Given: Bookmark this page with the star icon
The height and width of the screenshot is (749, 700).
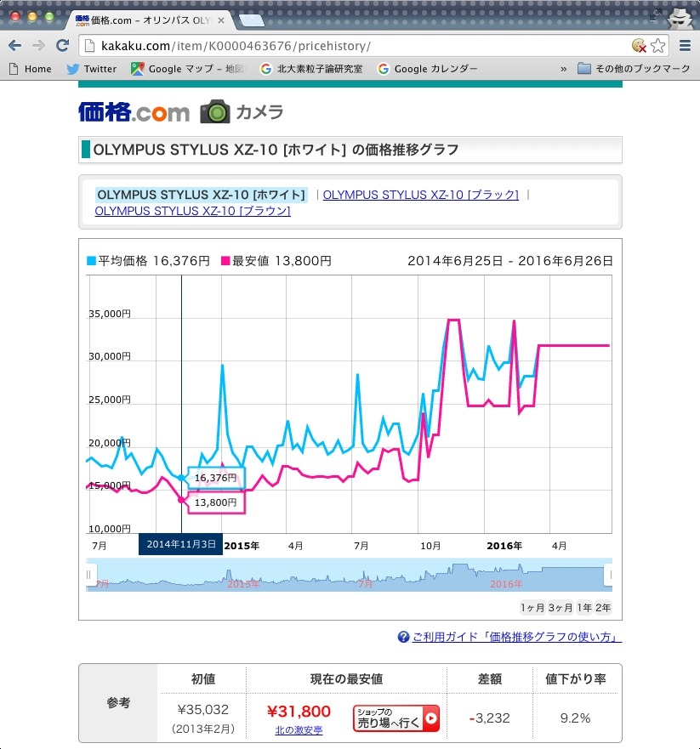Looking at the screenshot, I should 657,46.
